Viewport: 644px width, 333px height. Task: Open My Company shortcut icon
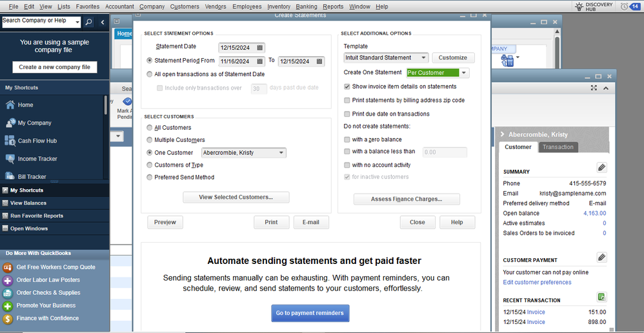tap(10, 123)
